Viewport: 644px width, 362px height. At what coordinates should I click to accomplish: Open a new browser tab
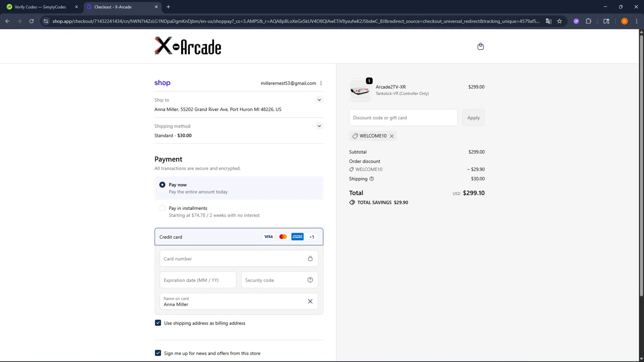coord(168,7)
